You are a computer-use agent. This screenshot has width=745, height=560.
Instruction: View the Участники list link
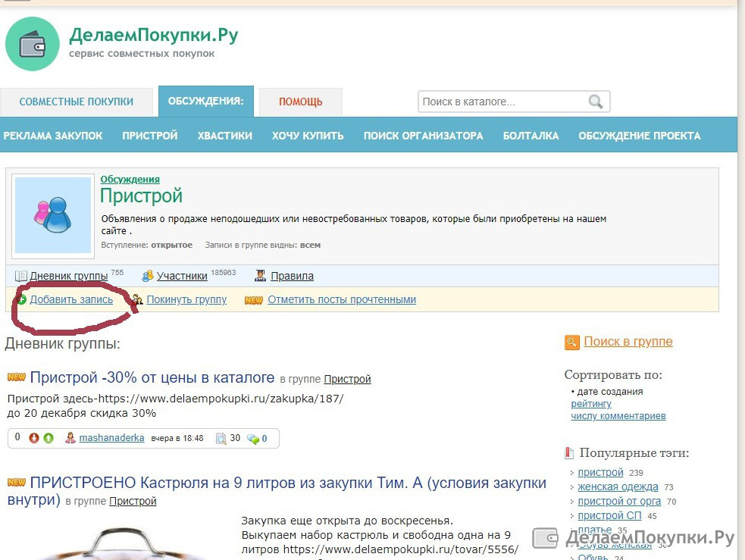pyautogui.click(x=182, y=276)
